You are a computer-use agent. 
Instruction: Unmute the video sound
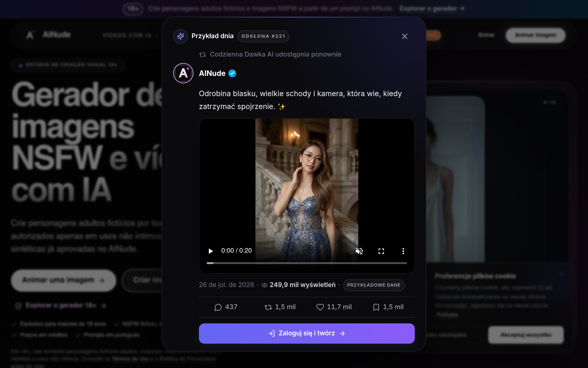pos(359,251)
